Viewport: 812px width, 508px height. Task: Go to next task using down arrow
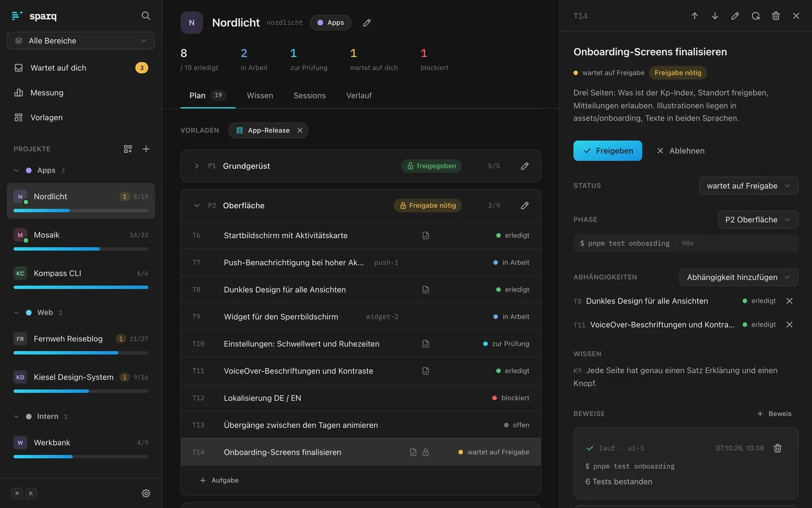pos(715,16)
